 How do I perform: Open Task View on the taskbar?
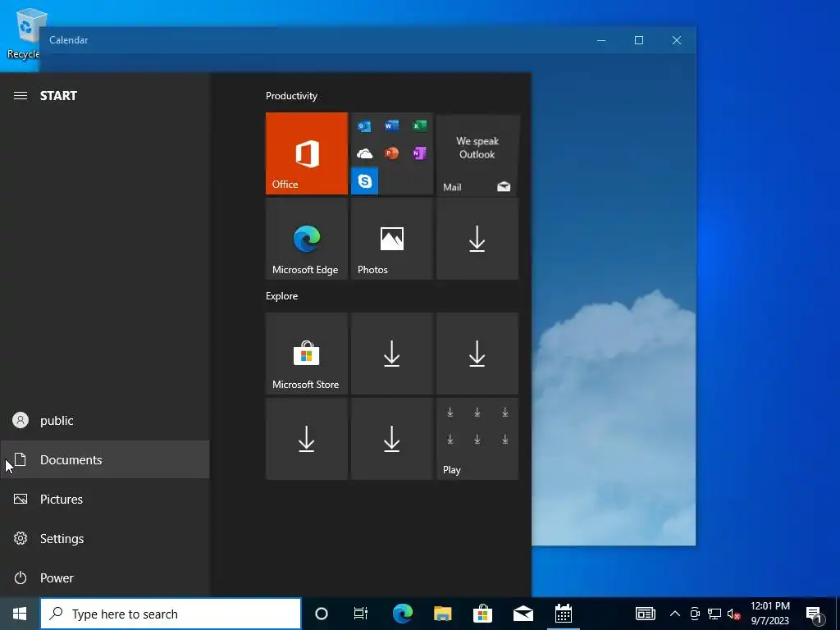click(x=361, y=614)
